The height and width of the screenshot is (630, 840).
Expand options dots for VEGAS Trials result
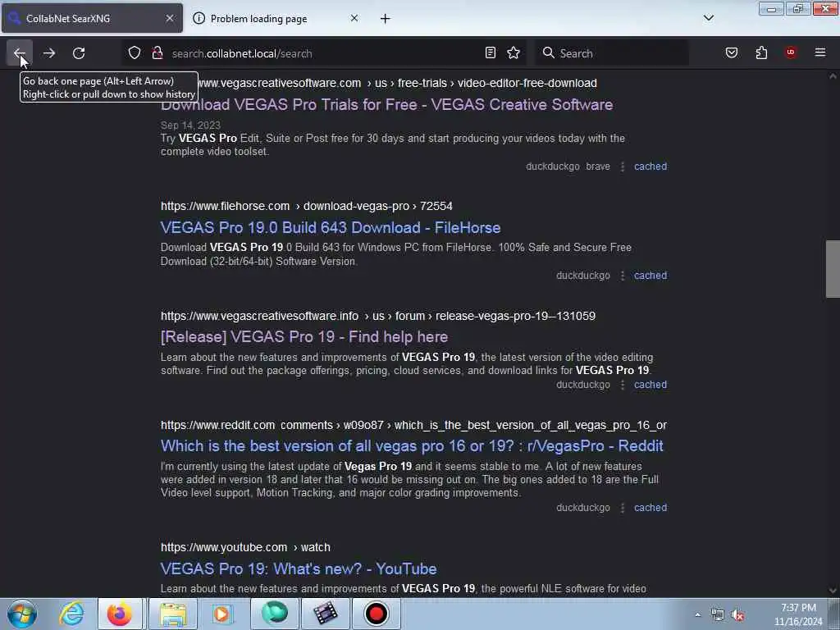[623, 167]
